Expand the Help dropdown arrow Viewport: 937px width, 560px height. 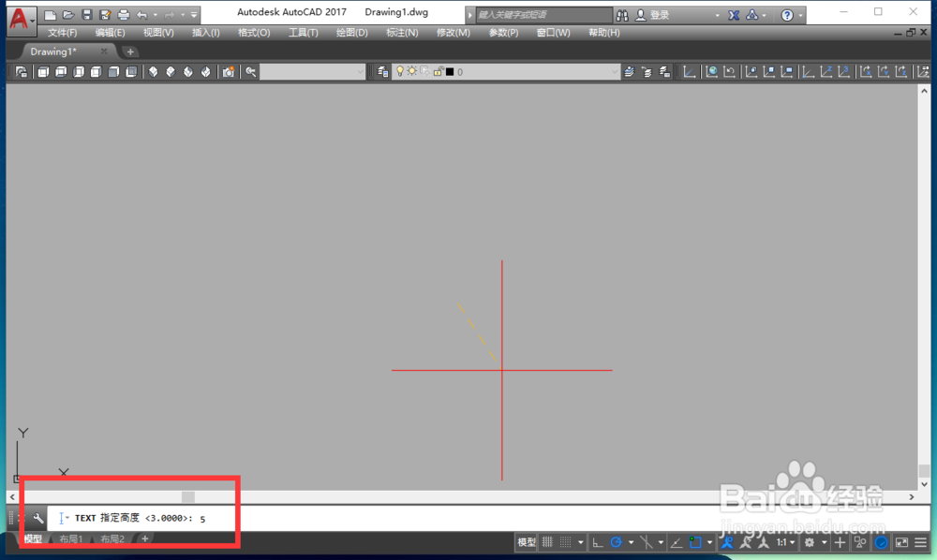coord(800,16)
